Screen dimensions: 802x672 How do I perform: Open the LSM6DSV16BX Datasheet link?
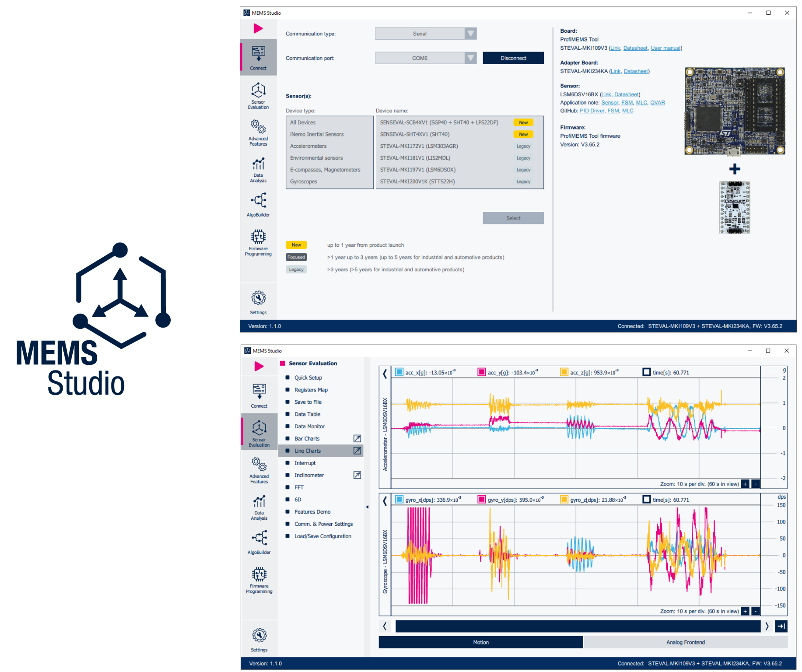click(x=626, y=94)
